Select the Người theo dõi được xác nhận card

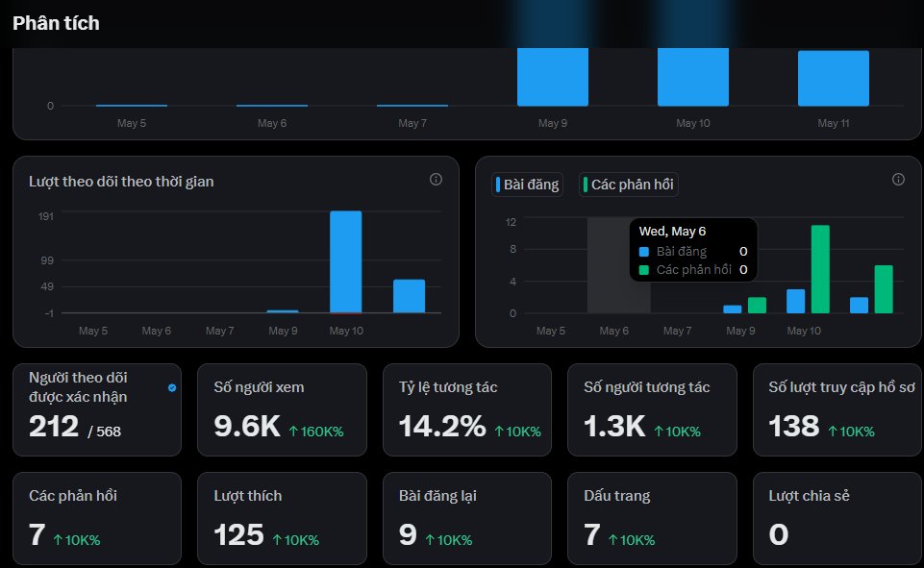(x=97, y=409)
